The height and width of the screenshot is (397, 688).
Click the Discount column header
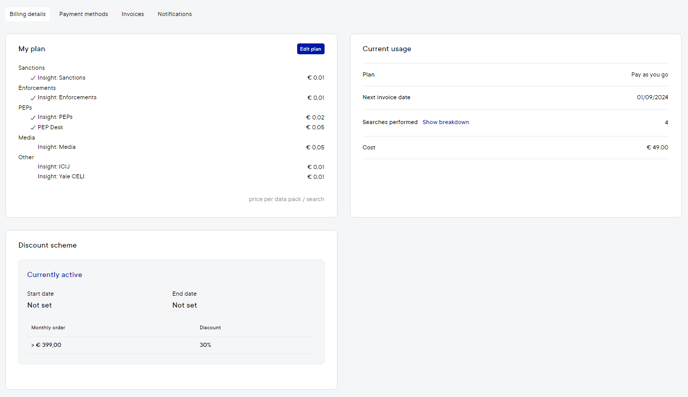pyautogui.click(x=210, y=328)
